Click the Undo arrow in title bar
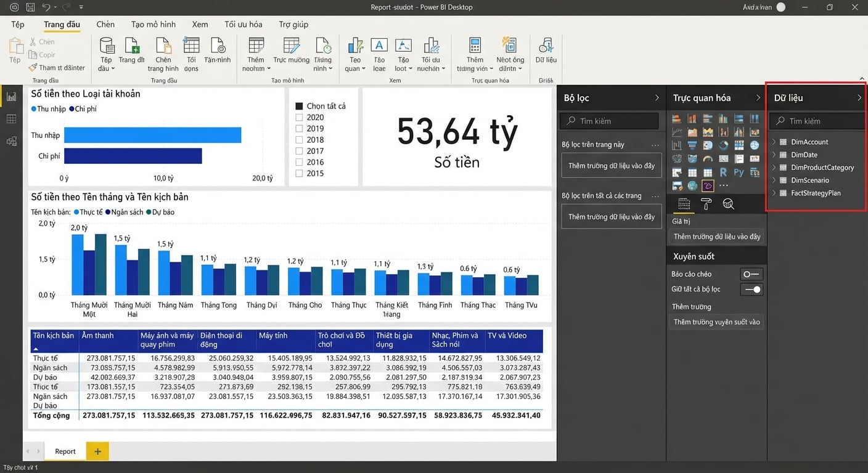 pyautogui.click(x=46, y=7)
